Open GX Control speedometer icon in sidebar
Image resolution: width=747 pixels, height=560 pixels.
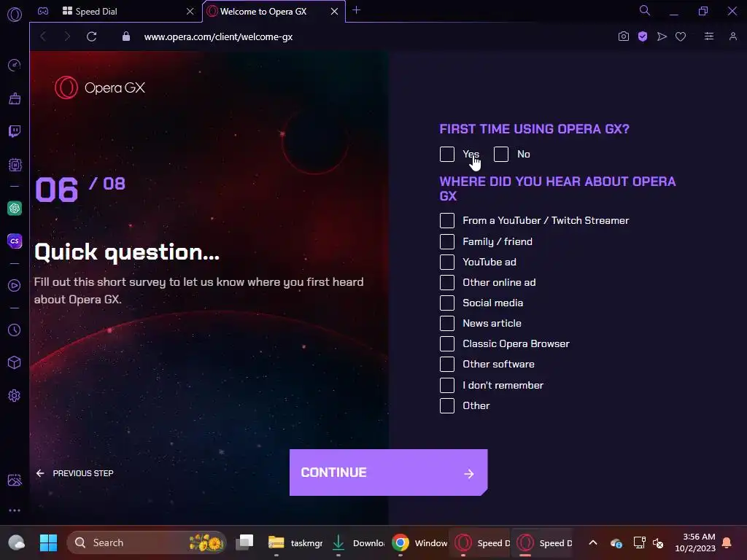coord(15,65)
